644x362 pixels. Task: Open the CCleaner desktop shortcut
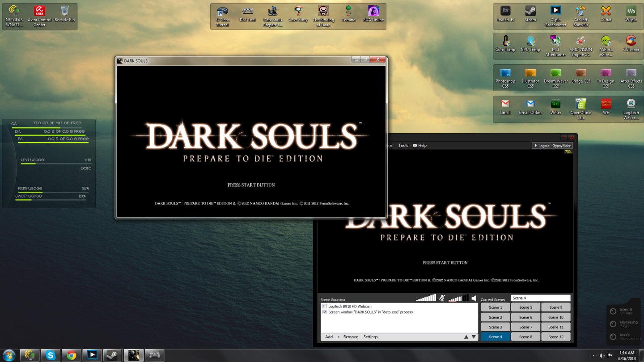coord(631,44)
